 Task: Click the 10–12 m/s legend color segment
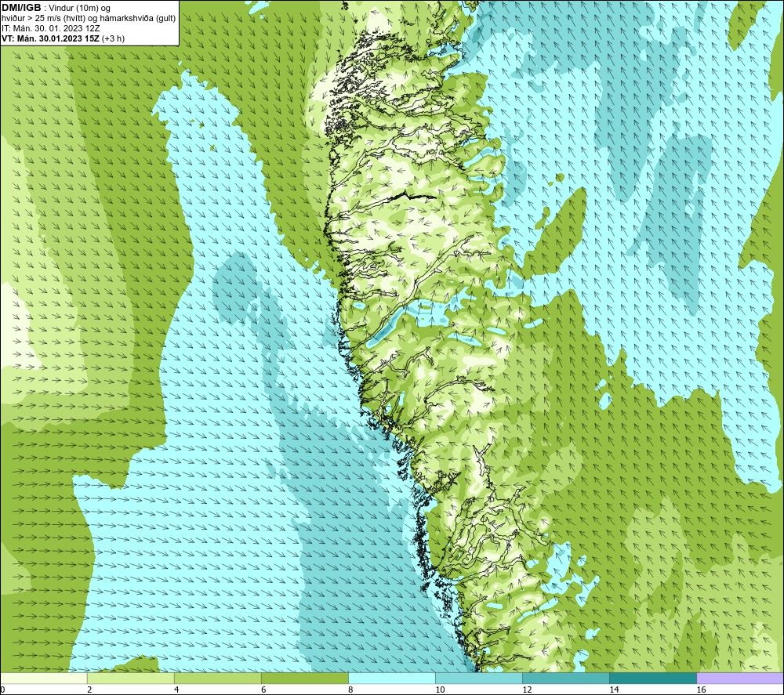coord(479,679)
